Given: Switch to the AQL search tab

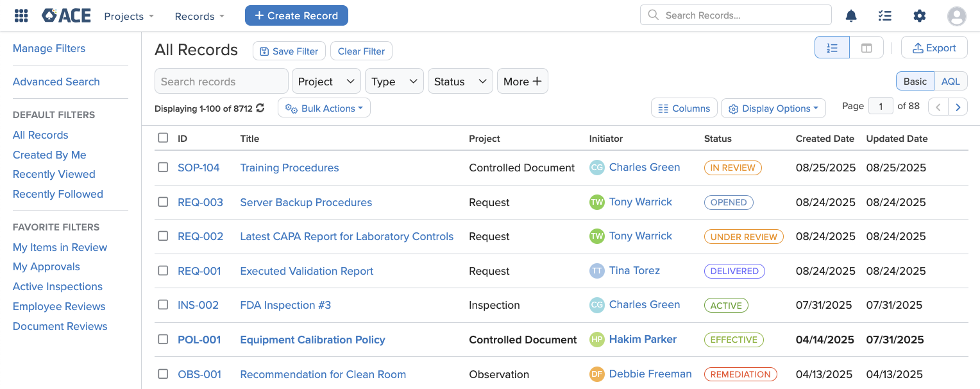Looking at the screenshot, I should coord(950,82).
